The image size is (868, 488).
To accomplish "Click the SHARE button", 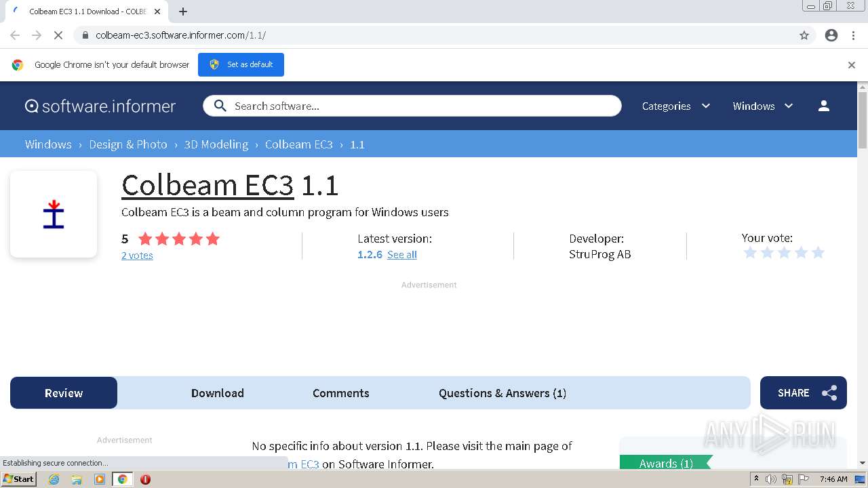I will [804, 393].
